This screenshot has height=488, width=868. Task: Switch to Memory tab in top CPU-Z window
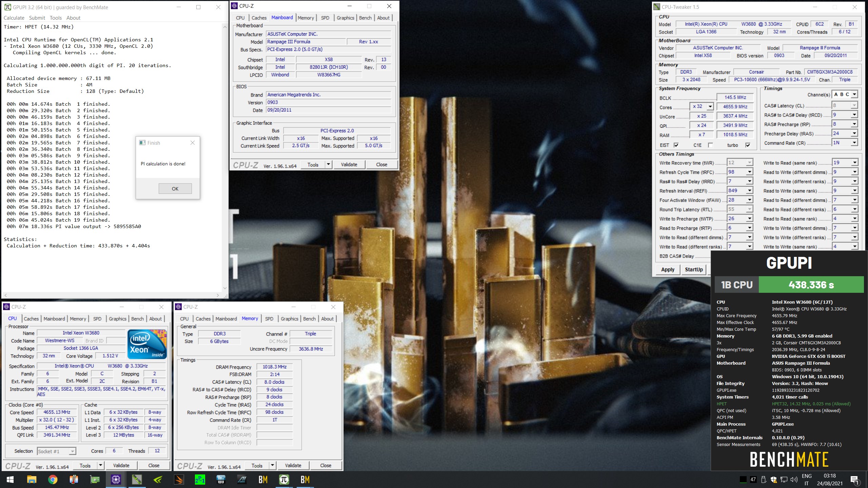(306, 18)
